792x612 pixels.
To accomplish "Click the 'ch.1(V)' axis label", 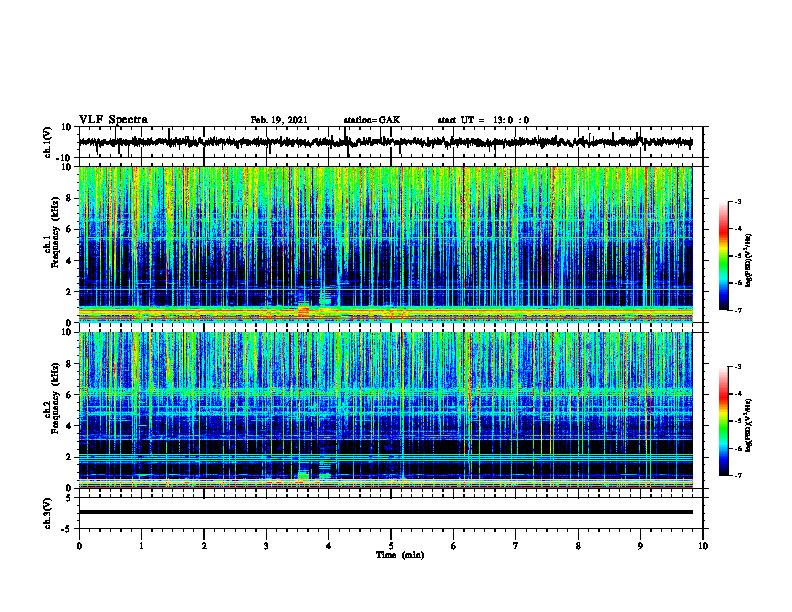I will click(x=48, y=142).
